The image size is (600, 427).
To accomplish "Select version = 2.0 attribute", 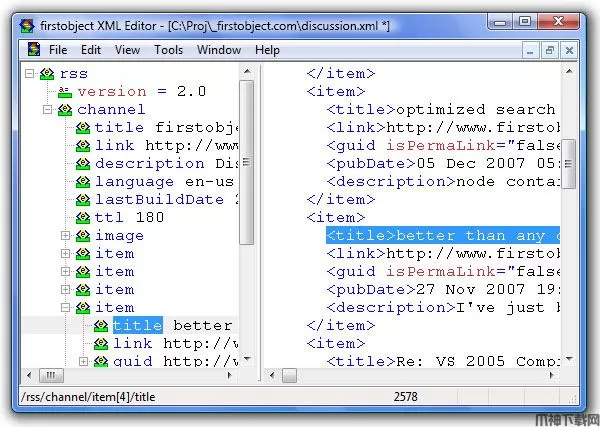I will point(142,91).
